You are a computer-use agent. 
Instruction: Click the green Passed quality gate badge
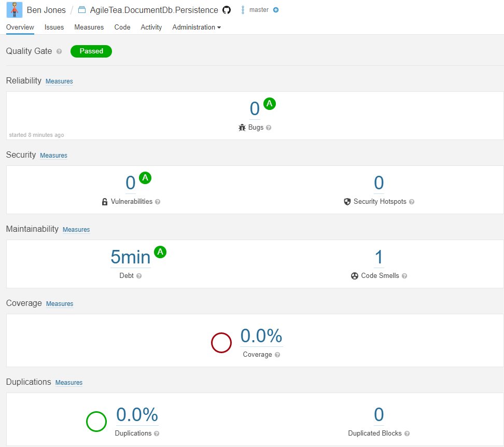91,51
